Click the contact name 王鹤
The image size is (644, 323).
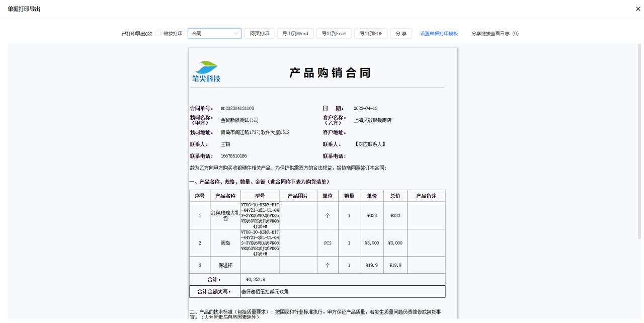[225, 144]
